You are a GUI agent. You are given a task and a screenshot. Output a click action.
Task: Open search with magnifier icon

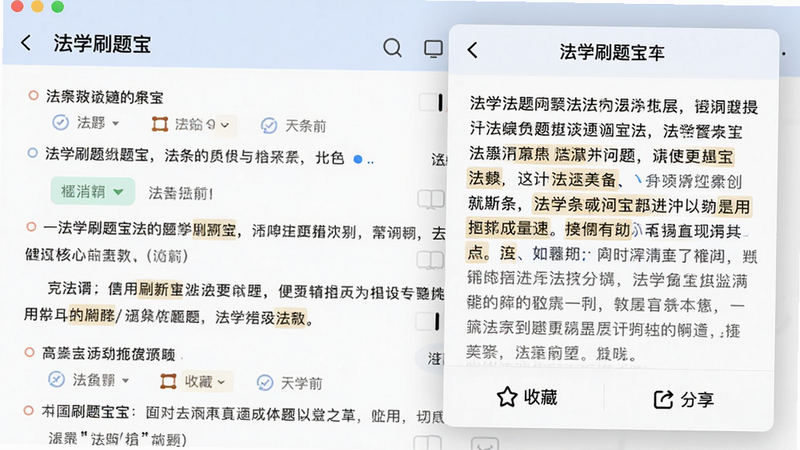[392, 48]
